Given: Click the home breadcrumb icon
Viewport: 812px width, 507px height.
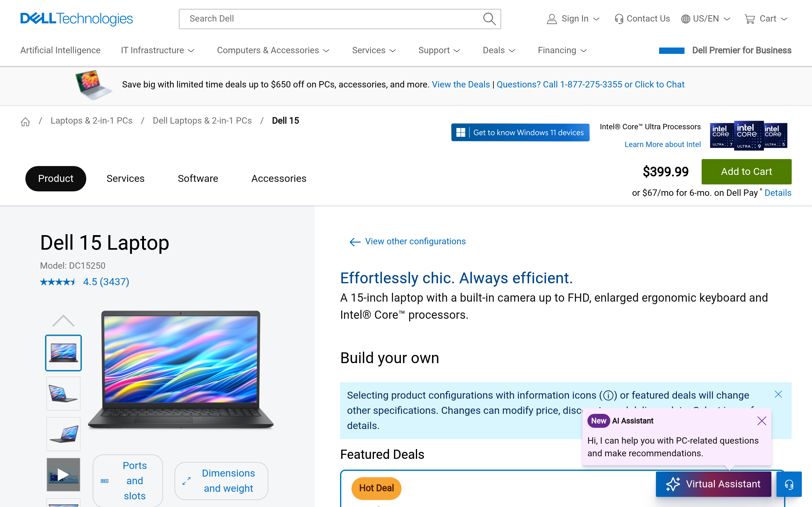Looking at the screenshot, I should [25, 121].
